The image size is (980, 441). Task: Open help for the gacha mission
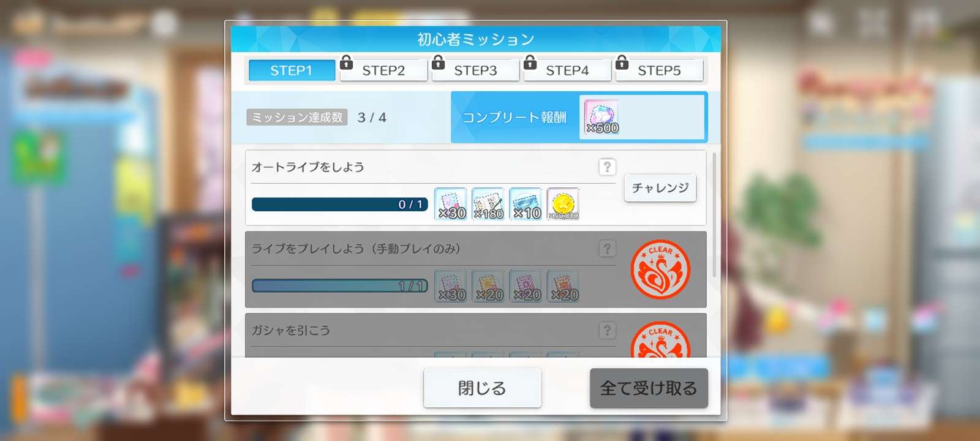tap(607, 331)
